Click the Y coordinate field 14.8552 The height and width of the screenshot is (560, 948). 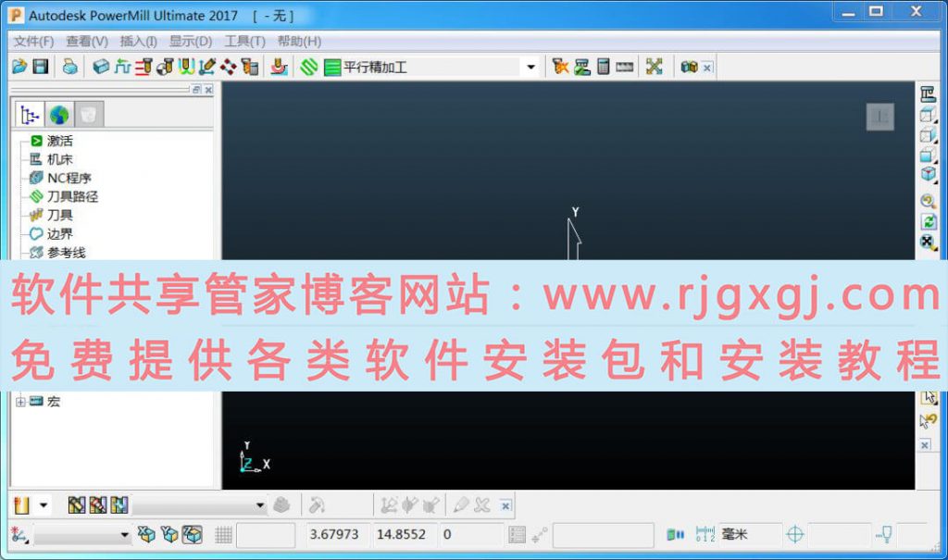404,535
